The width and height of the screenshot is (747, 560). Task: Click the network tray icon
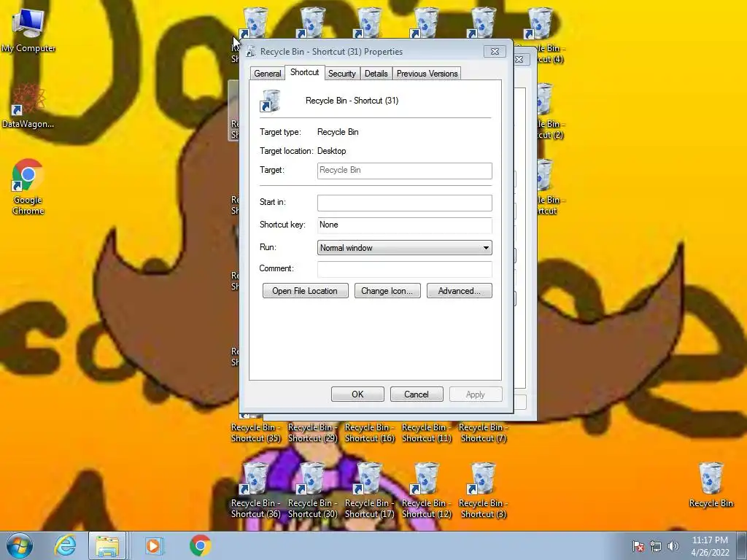point(656,546)
